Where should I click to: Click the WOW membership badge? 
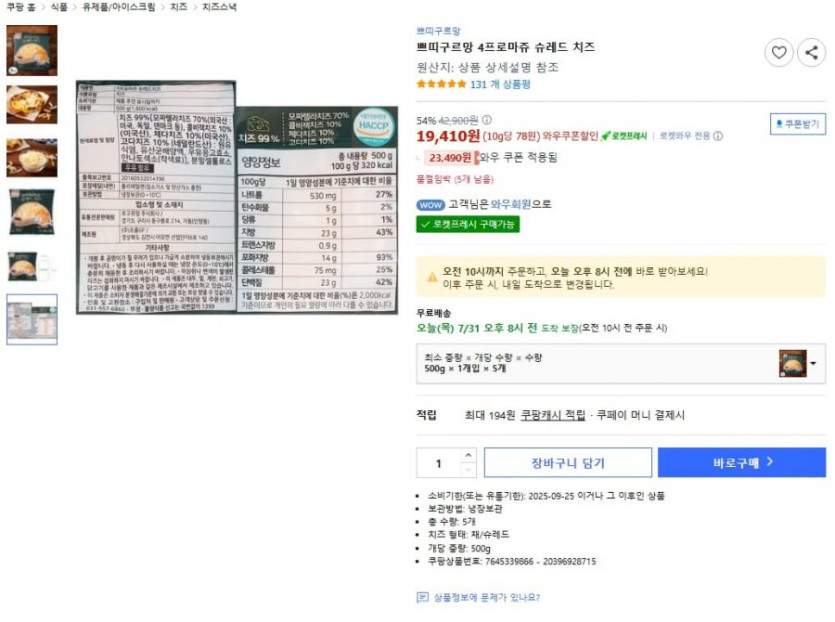(x=430, y=205)
